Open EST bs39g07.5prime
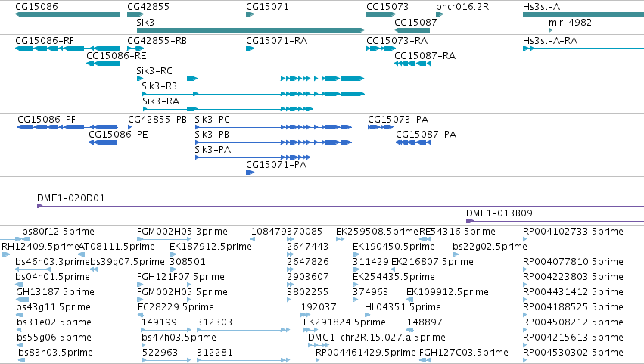The height and width of the screenshot is (364, 644). (x=127, y=262)
